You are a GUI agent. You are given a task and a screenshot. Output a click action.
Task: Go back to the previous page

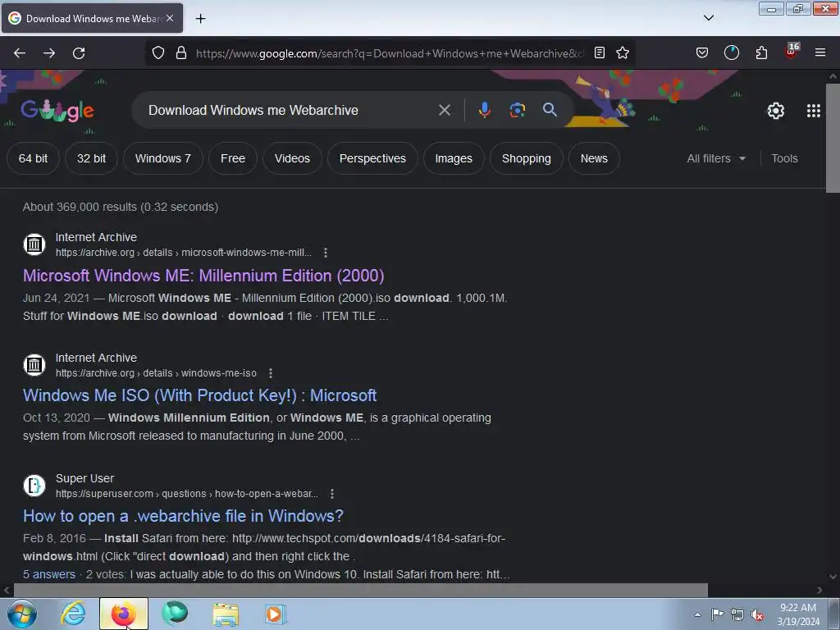[20, 53]
